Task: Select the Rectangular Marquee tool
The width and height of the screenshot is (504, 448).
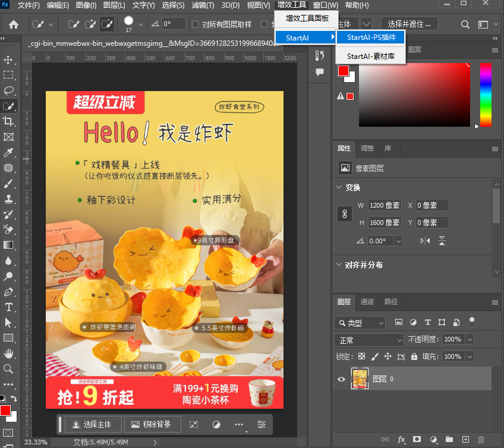Action: coord(8,75)
